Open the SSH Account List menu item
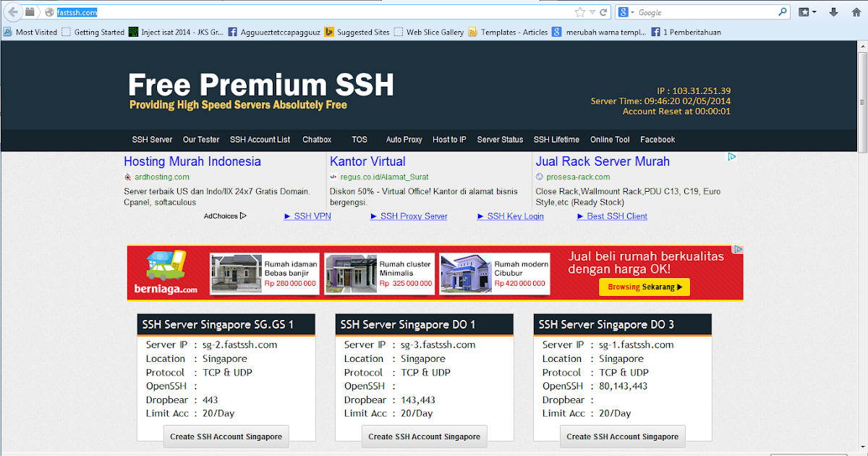This screenshot has height=456, width=868. [x=260, y=140]
